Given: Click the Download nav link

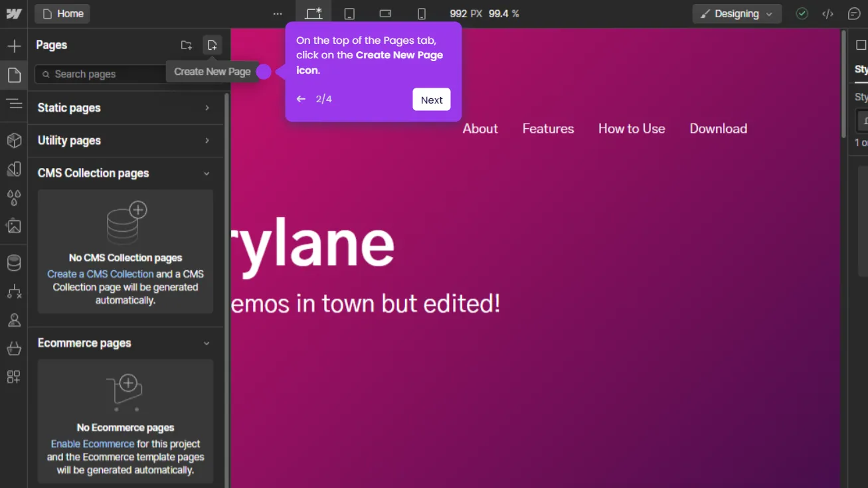Looking at the screenshot, I should 718,129.
